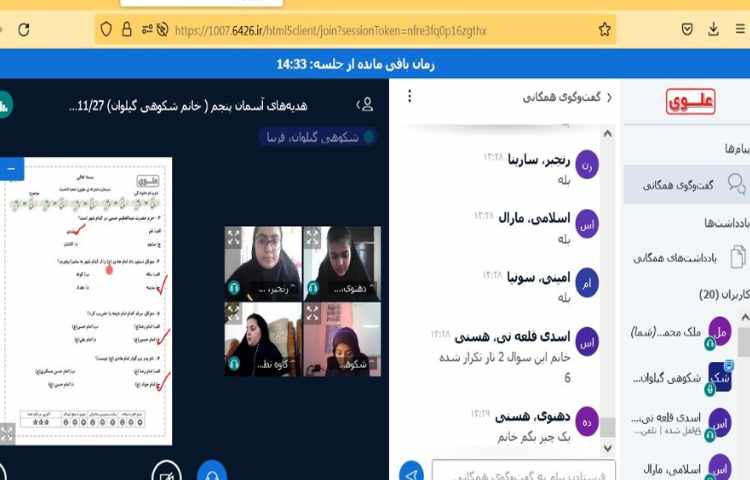Click the chat message input field
Screen dimensions: 750x480
pos(525,470)
